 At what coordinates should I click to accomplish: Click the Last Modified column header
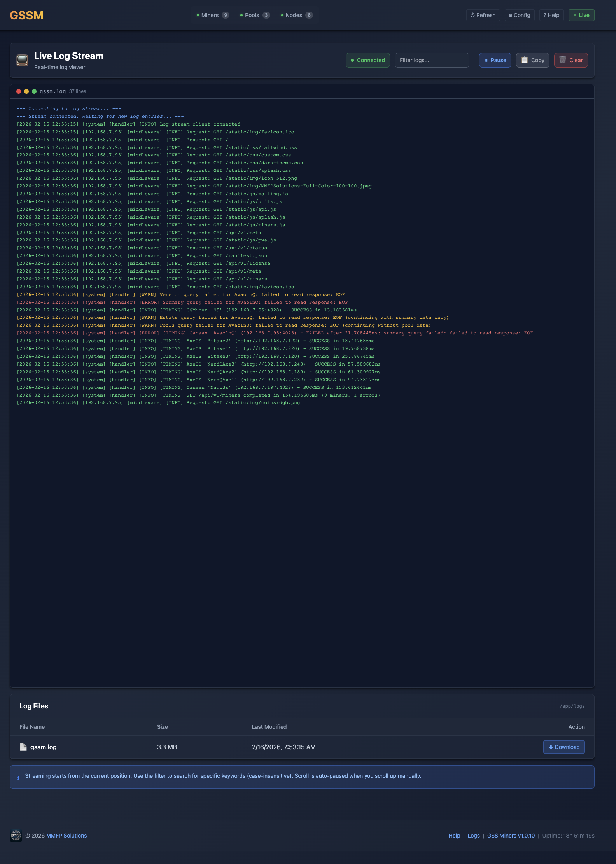click(x=269, y=727)
